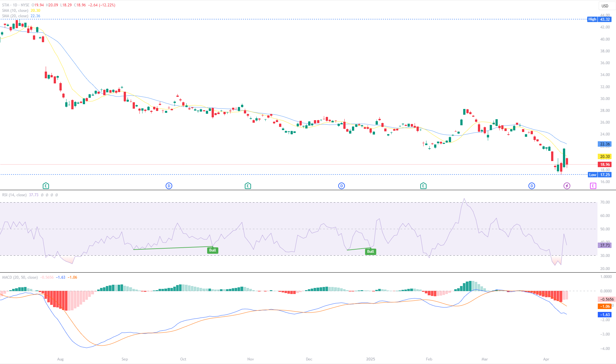
Task: Open the USD currency selector
Action: (605, 6)
